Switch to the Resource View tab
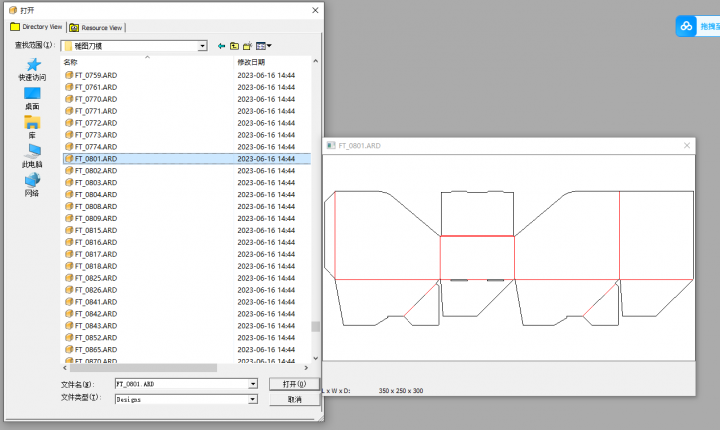The image size is (720, 430). coord(96,27)
